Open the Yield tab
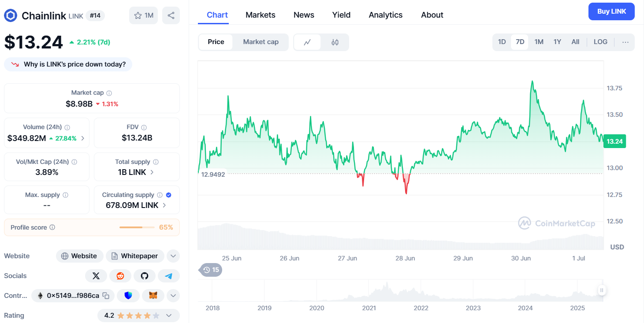The height and width of the screenshot is (323, 644). tap(341, 15)
